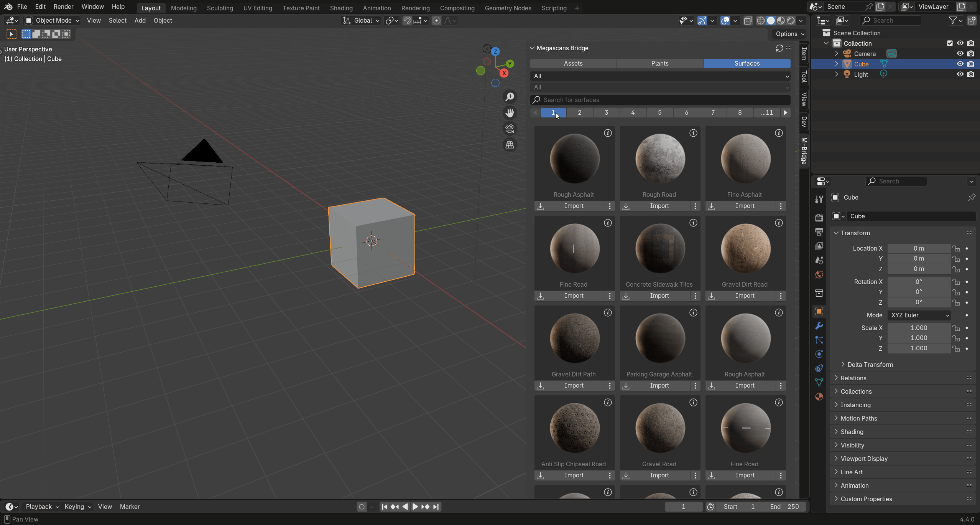Disable Light in renders camera icon
Screen dimensions: 980x525
pyautogui.click(x=970, y=74)
